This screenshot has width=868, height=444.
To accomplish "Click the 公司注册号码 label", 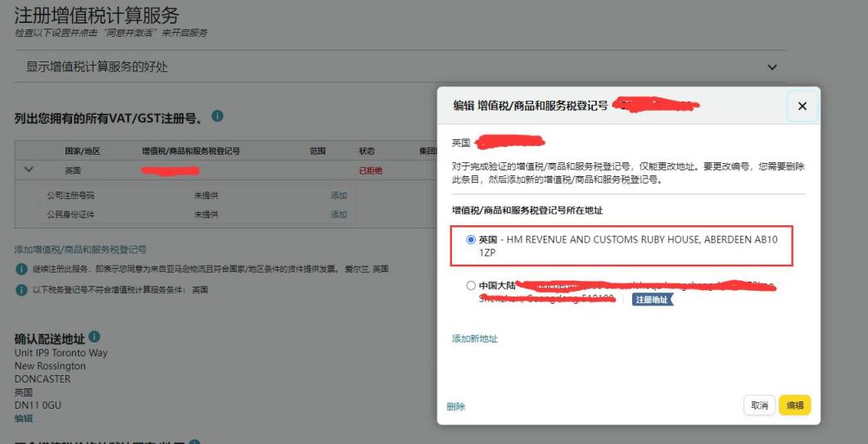I will click(71, 196).
